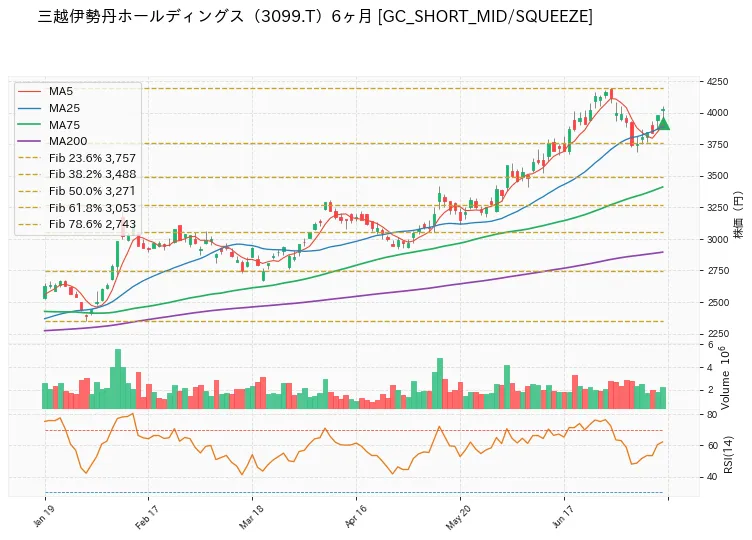
Task: Click the May 20 date axis label
Action: point(458,517)
